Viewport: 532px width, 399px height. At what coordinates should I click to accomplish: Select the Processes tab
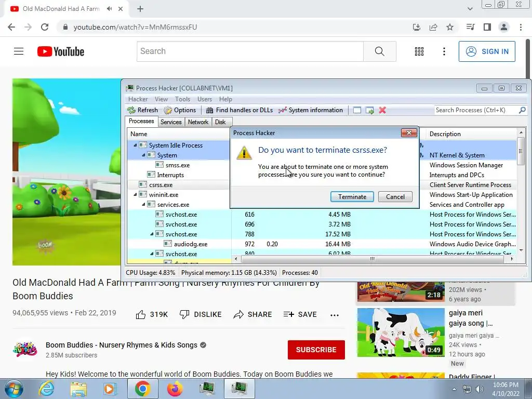tap(141, 121)
